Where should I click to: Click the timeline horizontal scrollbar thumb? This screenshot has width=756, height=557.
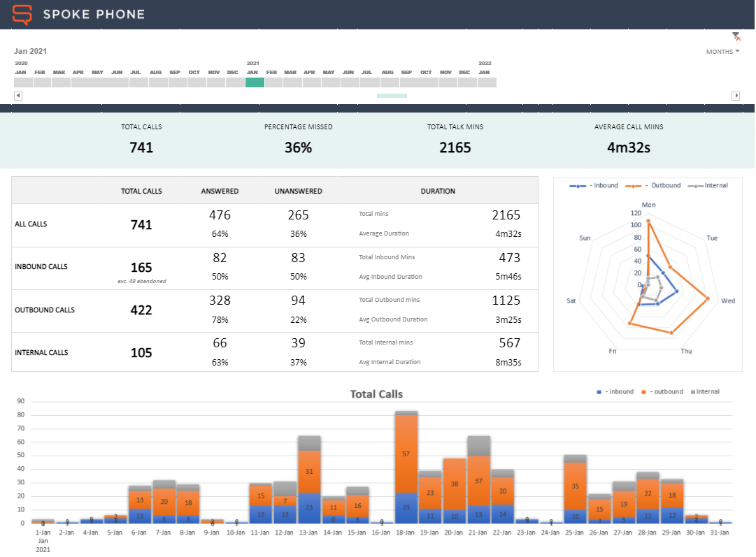[392, 96]
